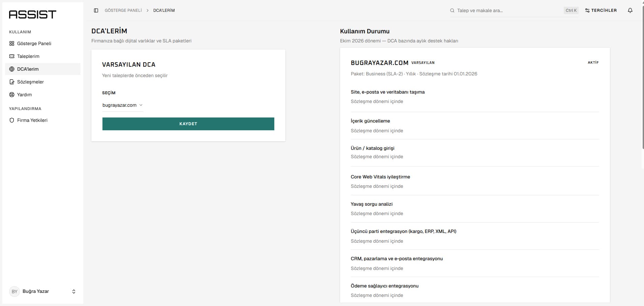Click the VARSAYILAN badge next to BUGRAYAZAR.COM
This screenshot has height=306, width=644.
pos(423,63)
